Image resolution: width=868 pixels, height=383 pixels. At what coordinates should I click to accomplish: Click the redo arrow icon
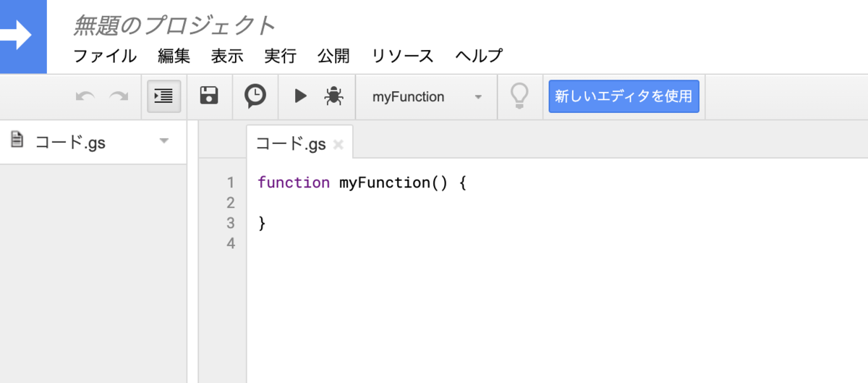click(119, 96)
